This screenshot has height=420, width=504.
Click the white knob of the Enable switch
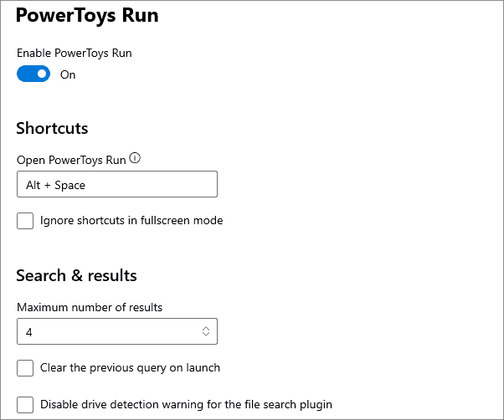point(42,74)
